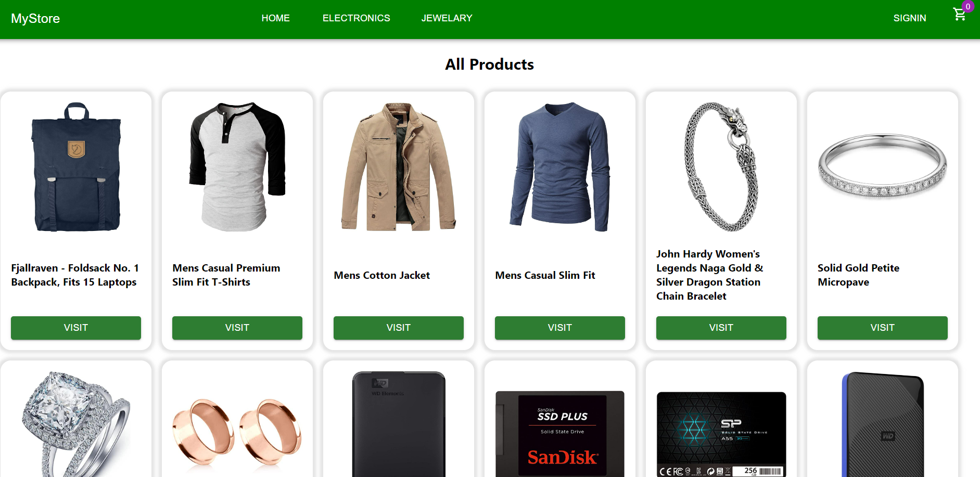Visit the Mens Casual Slim Fit product
The height and width of the screenshot is (477, 980).
click(x=560, y=328)
